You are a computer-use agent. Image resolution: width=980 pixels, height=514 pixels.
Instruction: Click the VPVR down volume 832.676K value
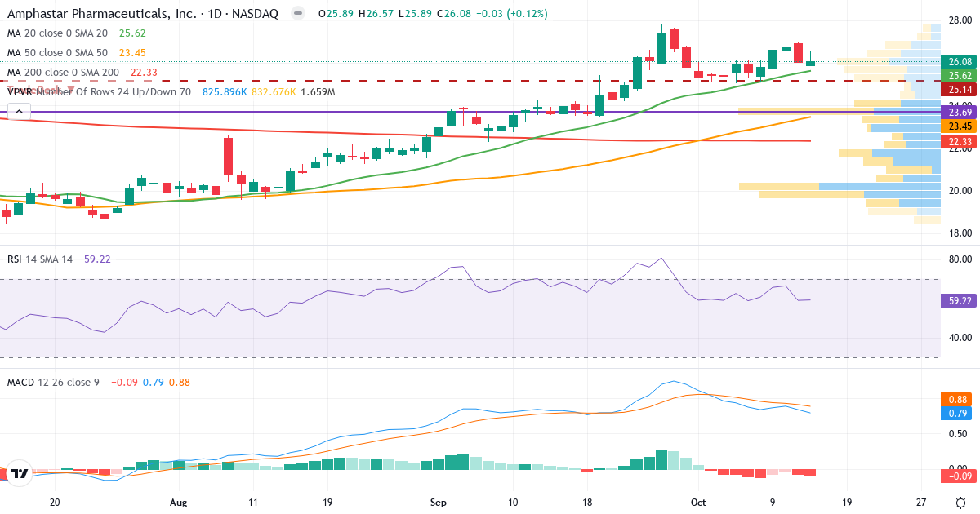tap(272, 92)
